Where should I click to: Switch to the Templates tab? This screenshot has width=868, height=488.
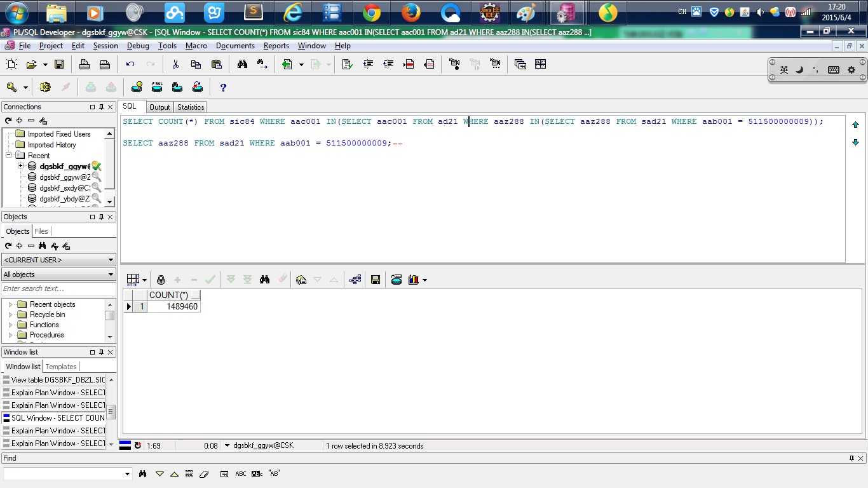click(61, 367)
